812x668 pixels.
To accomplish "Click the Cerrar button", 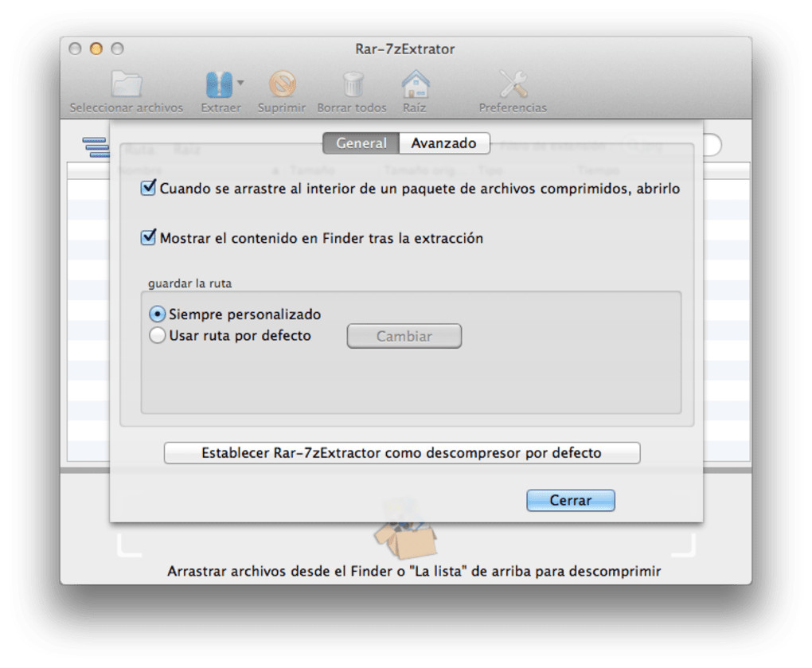I will 571,500.
